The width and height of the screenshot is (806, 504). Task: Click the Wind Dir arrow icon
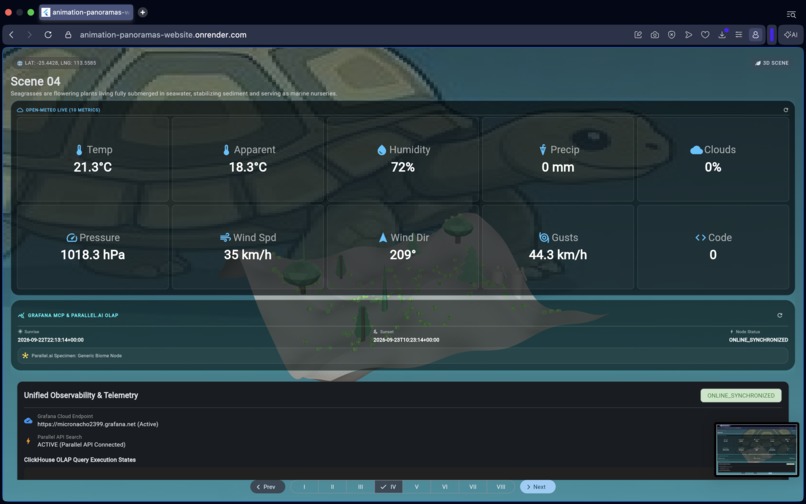tap(383, 238)
